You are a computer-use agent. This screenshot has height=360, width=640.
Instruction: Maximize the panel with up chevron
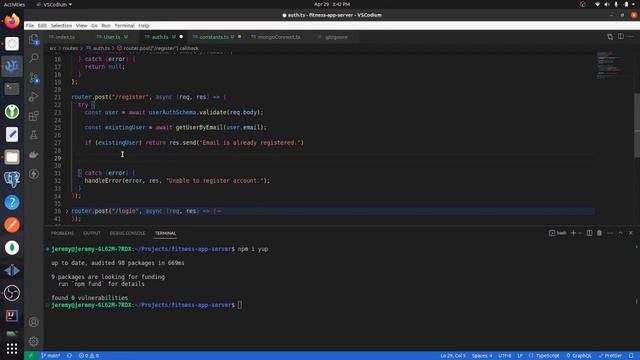point(620,233)
